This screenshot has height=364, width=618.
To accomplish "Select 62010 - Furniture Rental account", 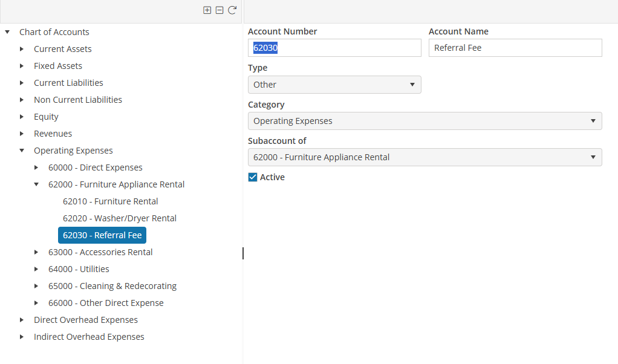I will (110, 201).
